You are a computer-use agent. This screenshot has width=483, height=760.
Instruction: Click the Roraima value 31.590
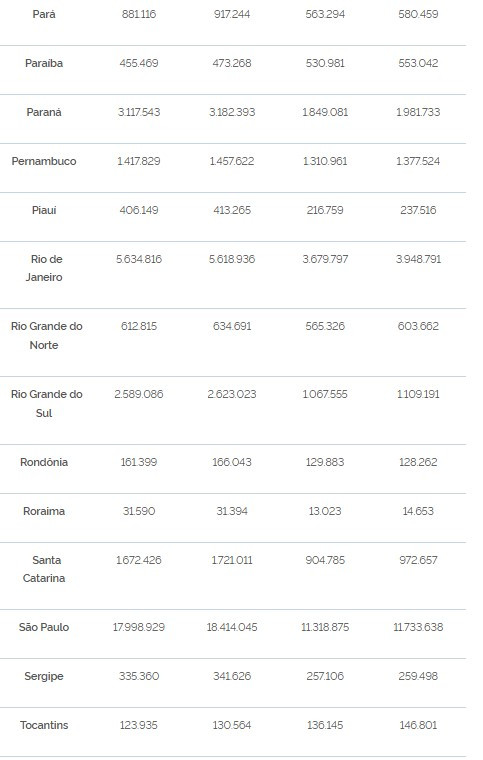[x=139, y=511]
